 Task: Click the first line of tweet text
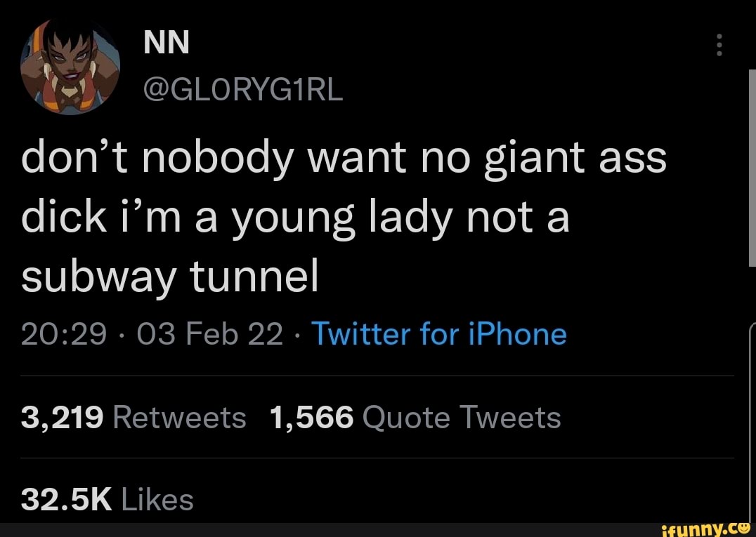tap(344, 159)
